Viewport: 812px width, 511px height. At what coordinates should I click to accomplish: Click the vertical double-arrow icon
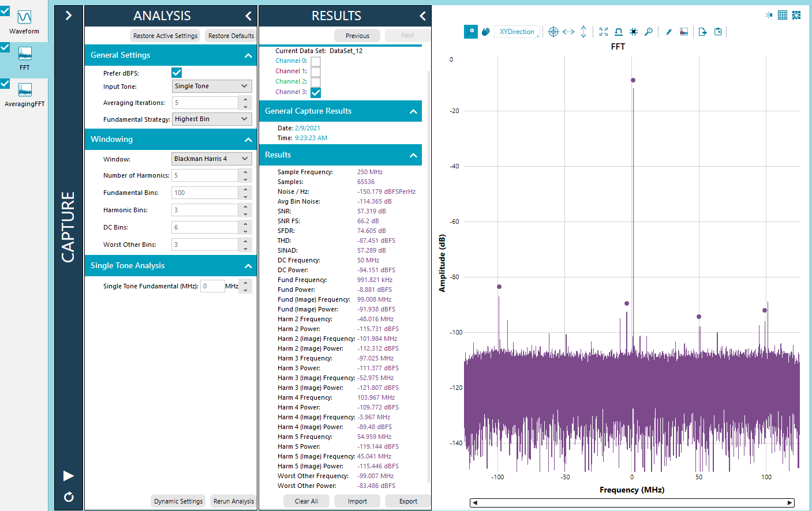point(583,32)
